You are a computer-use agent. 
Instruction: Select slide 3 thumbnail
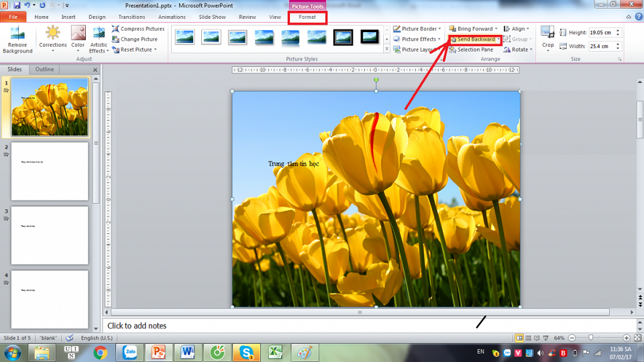[50, 235]
